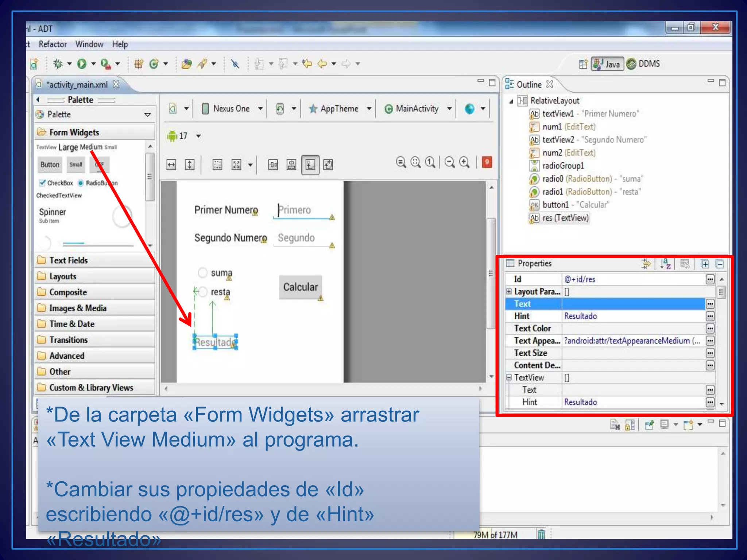Select the suma radio button in canvas
Image resolution: width=747 pixels, height=560 pixels.
(x=202, y=273)
